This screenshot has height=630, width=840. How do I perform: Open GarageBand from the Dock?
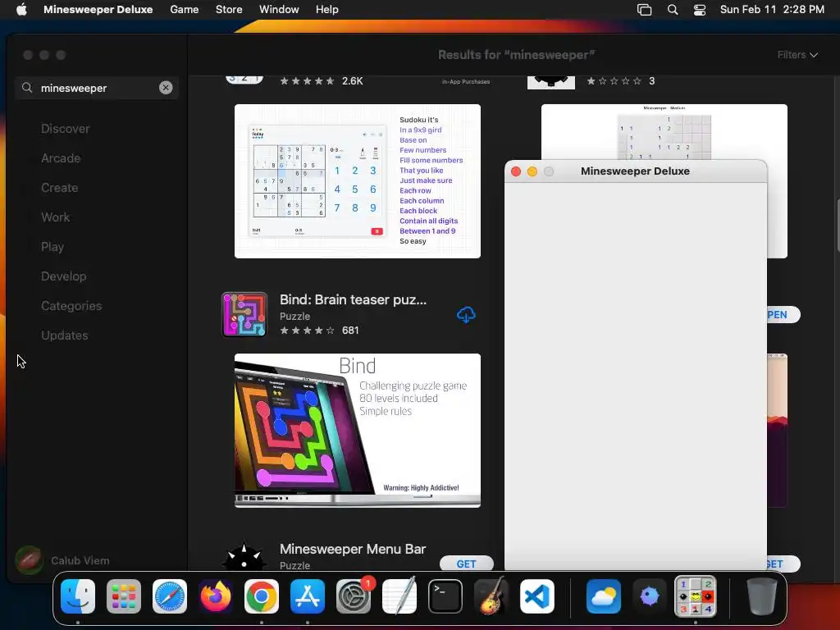[491, 596]
